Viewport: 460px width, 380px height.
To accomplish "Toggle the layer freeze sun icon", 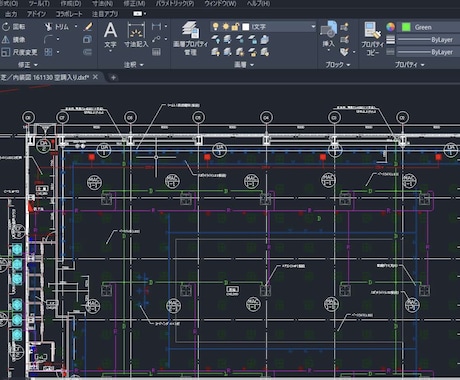I will pos(226,27).
